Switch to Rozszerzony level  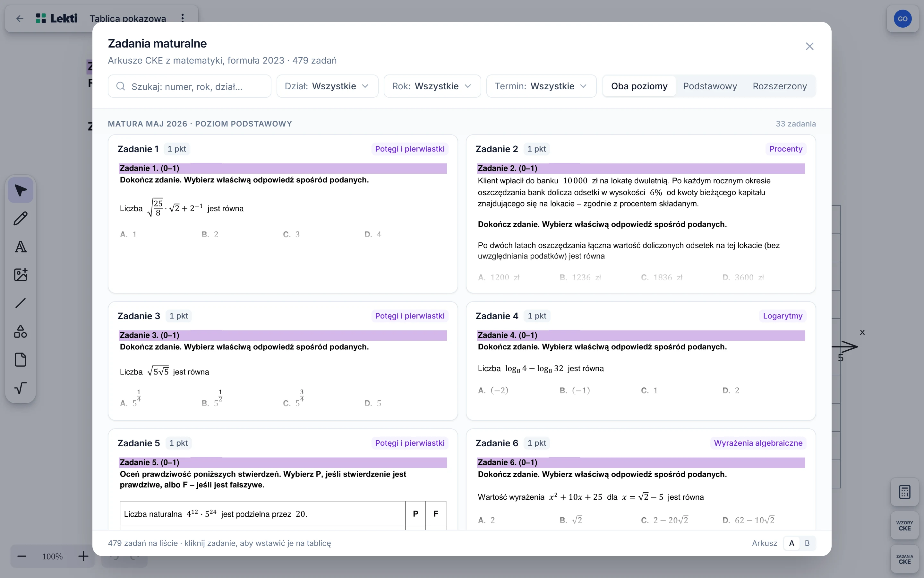[780, 86]
